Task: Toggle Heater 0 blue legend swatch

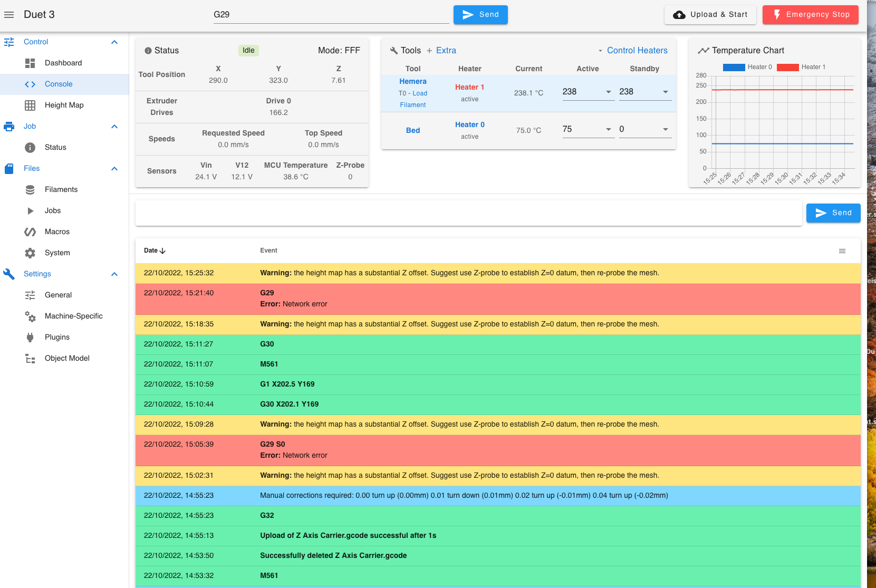Action: point(734,67)
